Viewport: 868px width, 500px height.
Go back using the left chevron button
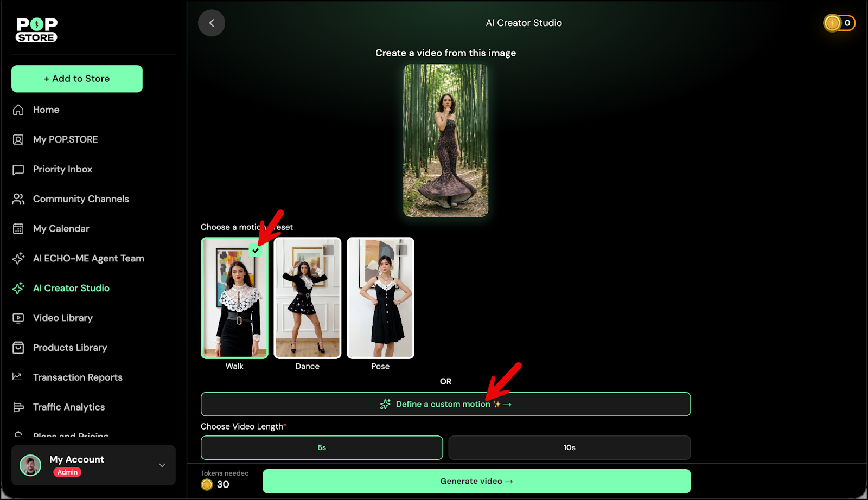pos(212,23)
